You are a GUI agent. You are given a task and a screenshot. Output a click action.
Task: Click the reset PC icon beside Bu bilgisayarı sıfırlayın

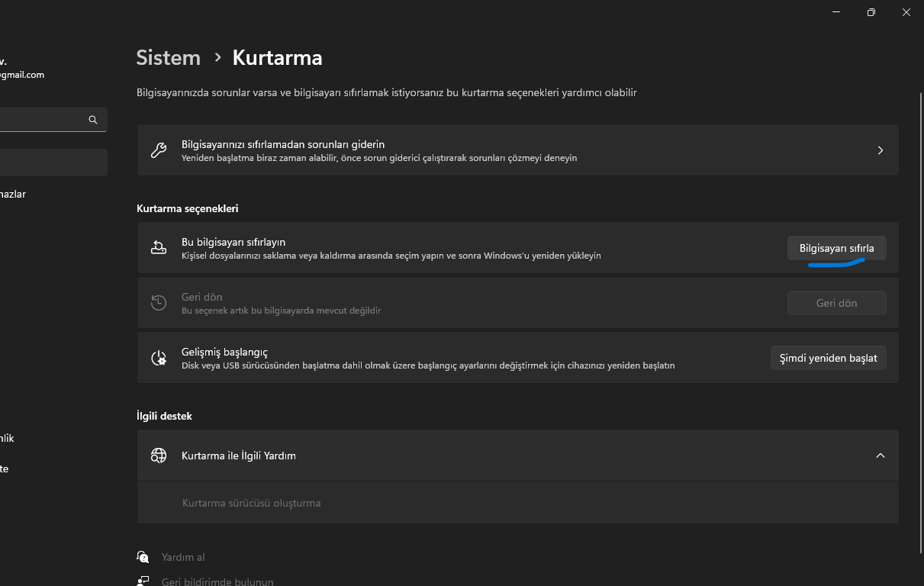pyautogui.click(x=159, y=247)
